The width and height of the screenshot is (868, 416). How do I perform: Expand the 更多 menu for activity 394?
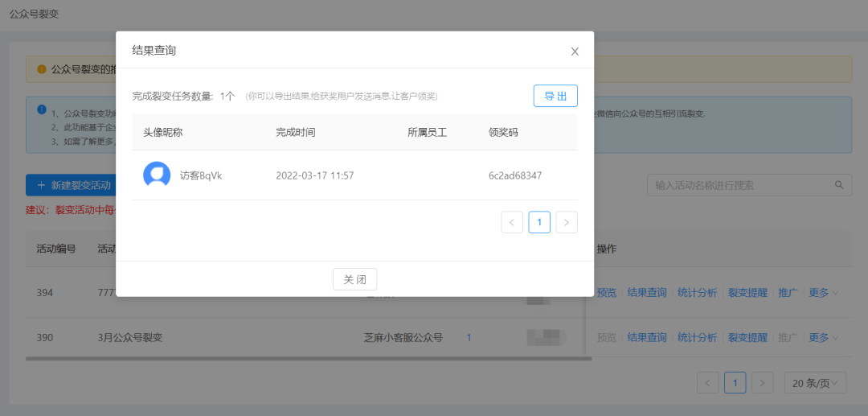823,293
